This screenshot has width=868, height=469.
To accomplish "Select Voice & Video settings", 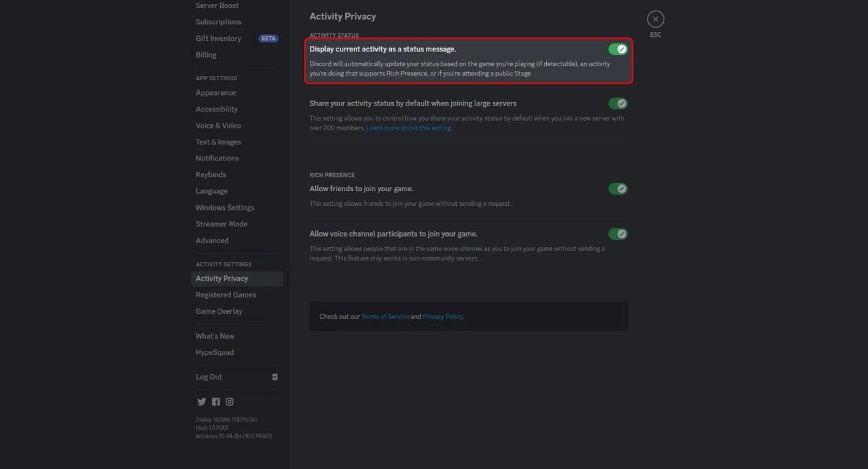I will pos(219,125).
